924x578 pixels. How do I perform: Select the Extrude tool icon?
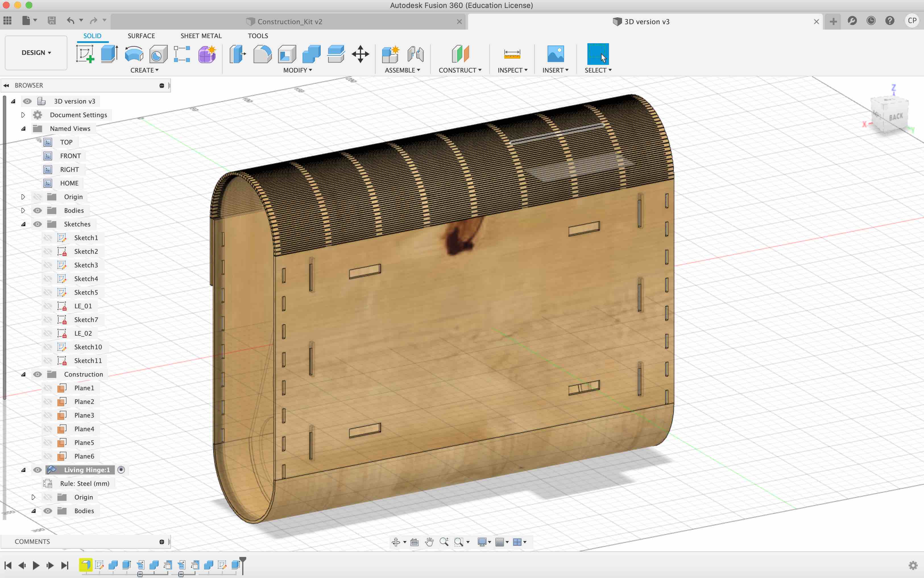click(109, 53)
